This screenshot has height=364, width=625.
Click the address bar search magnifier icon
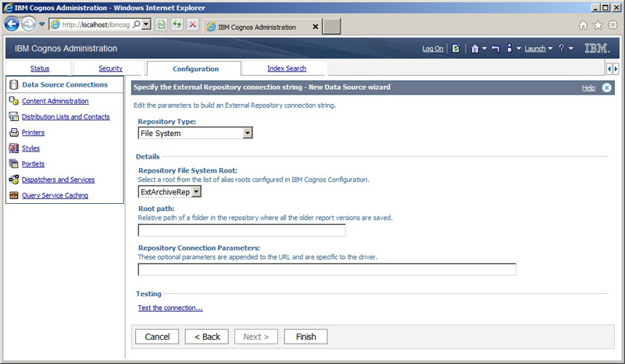pyautogui.click(x=136, y=24)
